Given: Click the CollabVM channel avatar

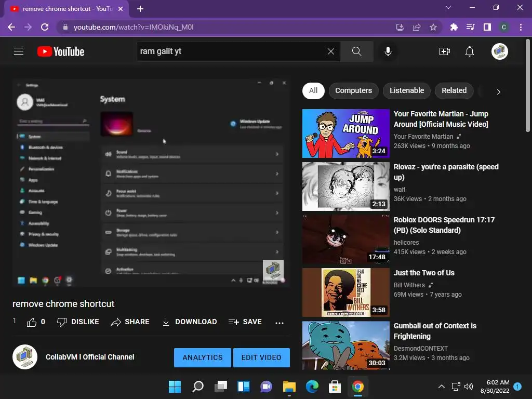Looking at the screenshot, I should [x=25, y=357].
